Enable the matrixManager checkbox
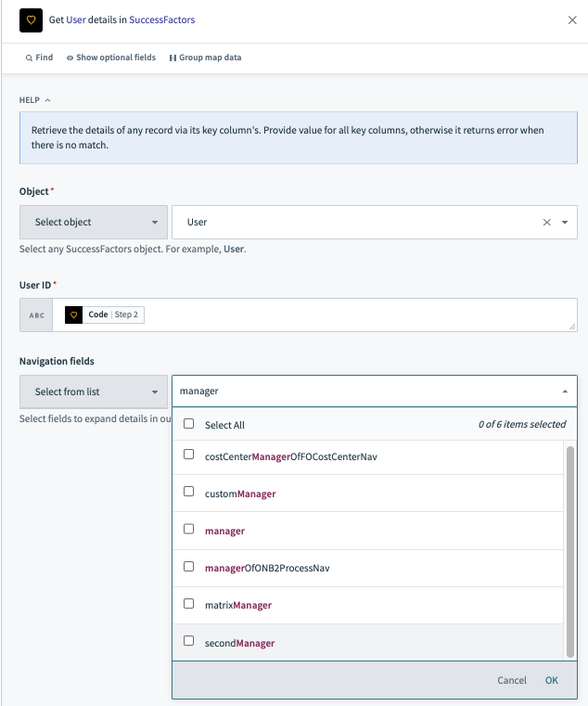Viewport: 588px width, 706px height. click(x=189, y=604)
